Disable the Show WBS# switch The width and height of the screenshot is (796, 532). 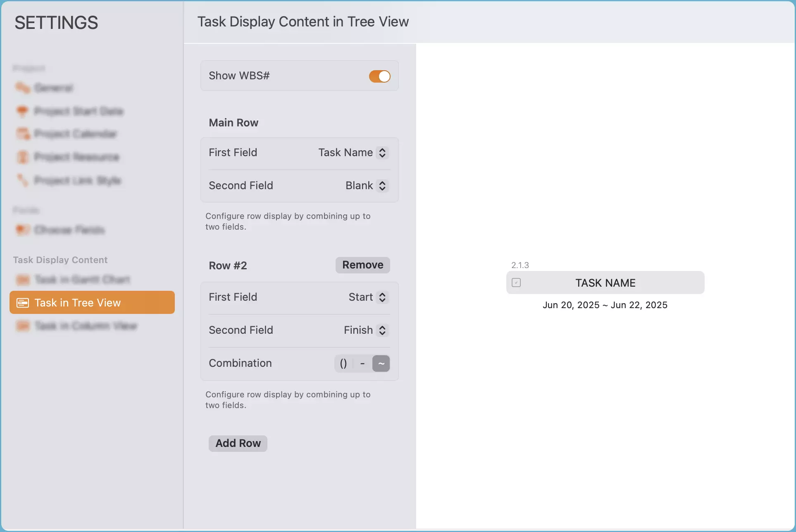pos(379,76)
